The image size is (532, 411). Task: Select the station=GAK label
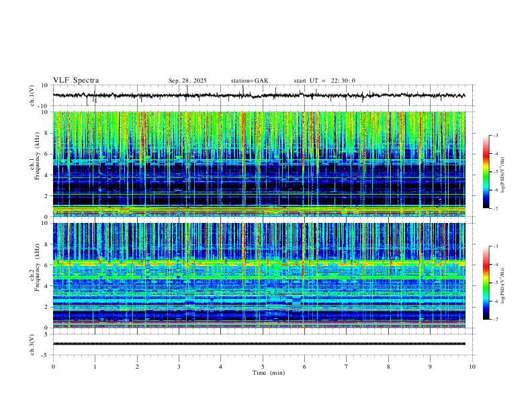coord(249,81)
